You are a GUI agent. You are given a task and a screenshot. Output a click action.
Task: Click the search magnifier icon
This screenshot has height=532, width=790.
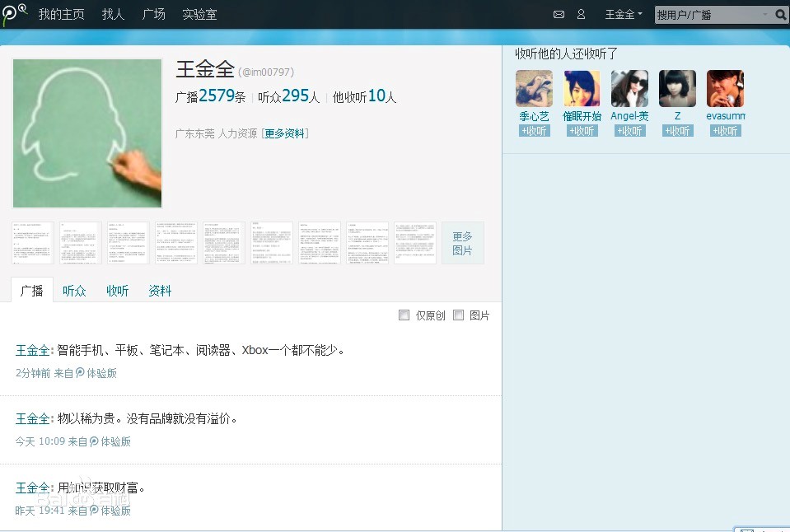[x=780, y=15]
